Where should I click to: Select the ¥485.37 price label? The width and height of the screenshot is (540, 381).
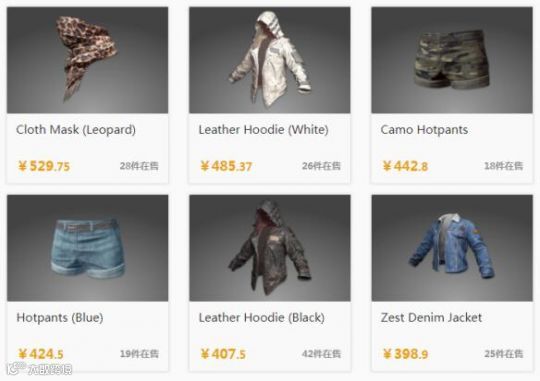(x=226, y=166)
